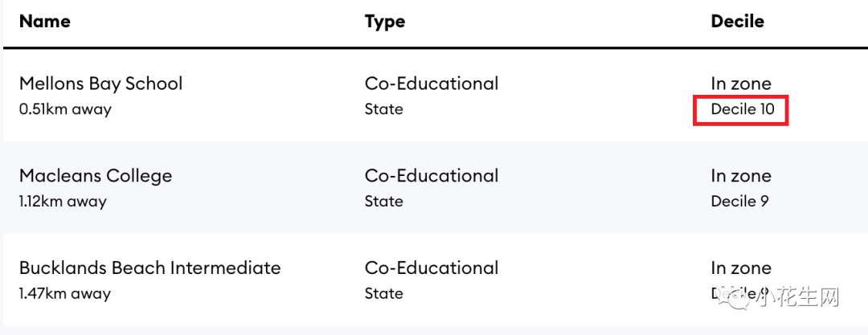
Task: Select the 1.12km away distance text
Action: 63,201
